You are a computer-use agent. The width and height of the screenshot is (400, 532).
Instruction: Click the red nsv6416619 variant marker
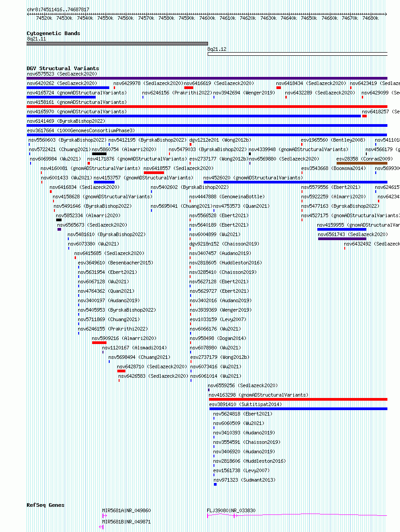[x=189, y=88]
